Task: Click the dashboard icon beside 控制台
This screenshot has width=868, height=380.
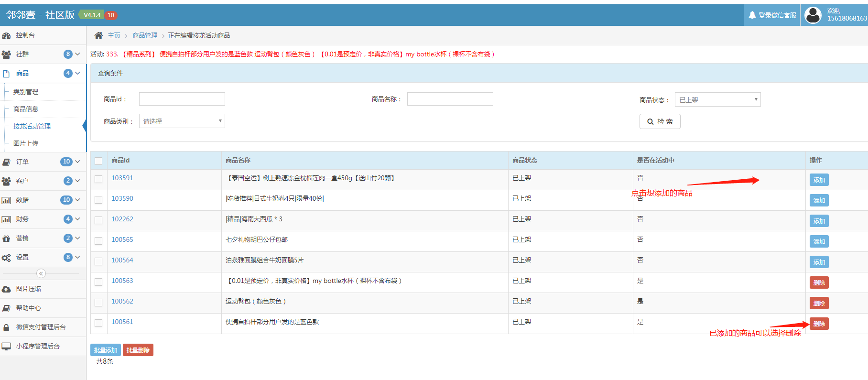Action: (6, 36)
